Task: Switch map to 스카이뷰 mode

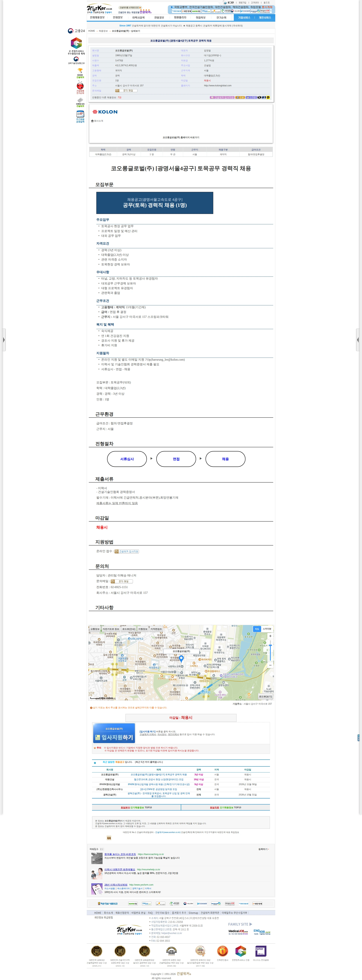Action: 267,629
